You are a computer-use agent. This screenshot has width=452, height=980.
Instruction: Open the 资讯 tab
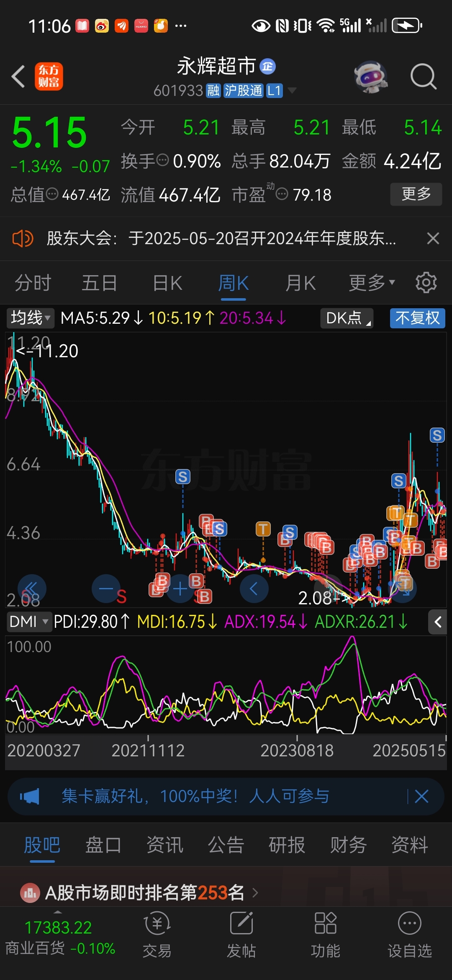[x=165, y=845]
